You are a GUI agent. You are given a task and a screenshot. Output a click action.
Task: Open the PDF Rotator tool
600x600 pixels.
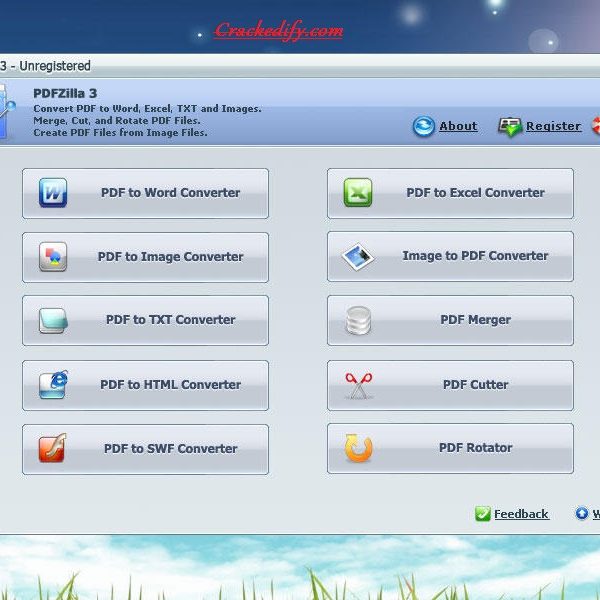pyautogui.click(x=450, y=448)
